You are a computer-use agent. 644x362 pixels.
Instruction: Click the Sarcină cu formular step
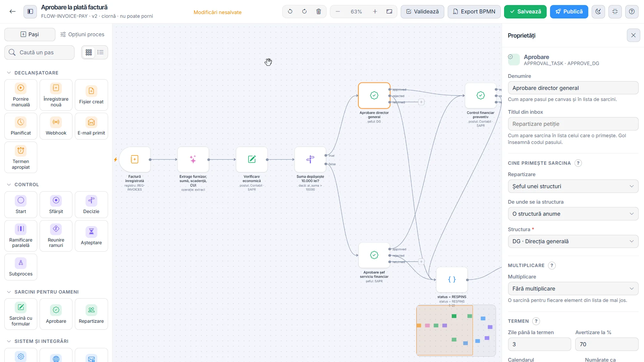[21, 314]
